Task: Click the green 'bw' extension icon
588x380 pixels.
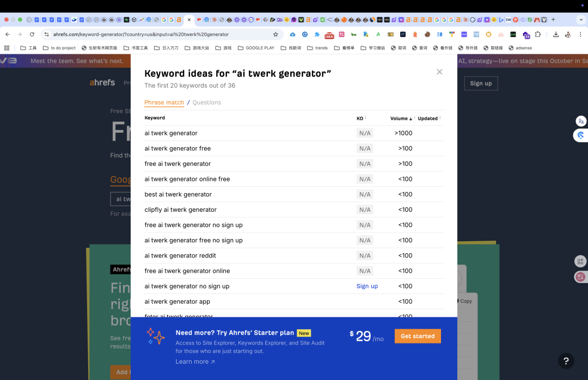Action: [354, 34]
